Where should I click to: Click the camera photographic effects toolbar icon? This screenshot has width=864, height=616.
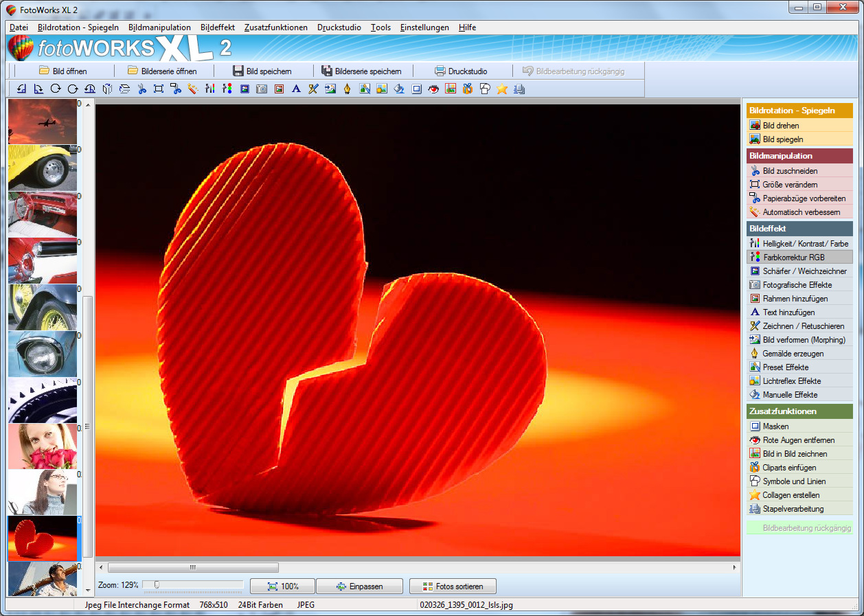[262, 89]
